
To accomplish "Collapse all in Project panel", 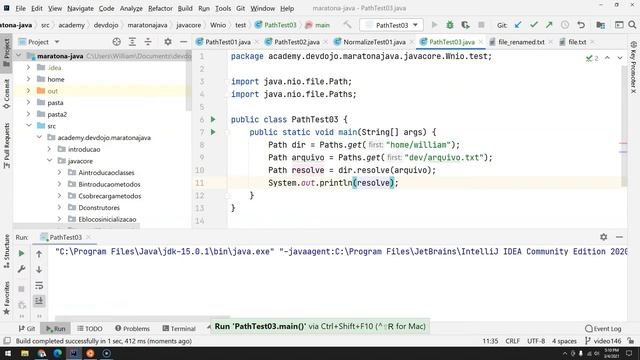I will click(148, 42).
